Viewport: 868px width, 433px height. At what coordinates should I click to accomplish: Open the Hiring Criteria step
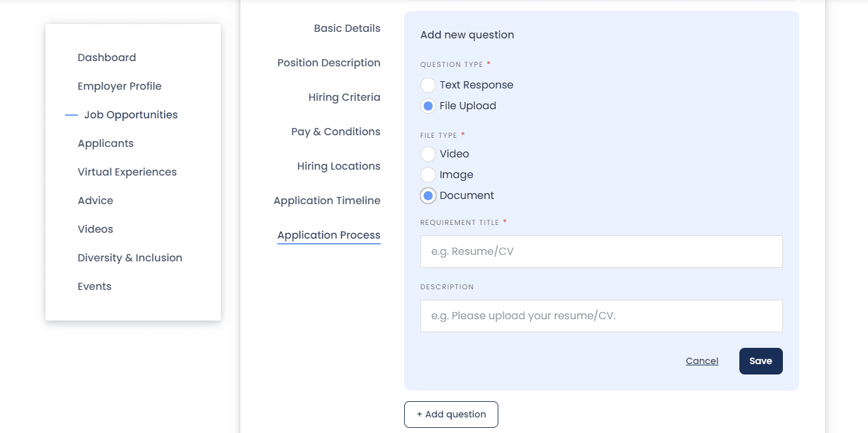coord(344,98)
